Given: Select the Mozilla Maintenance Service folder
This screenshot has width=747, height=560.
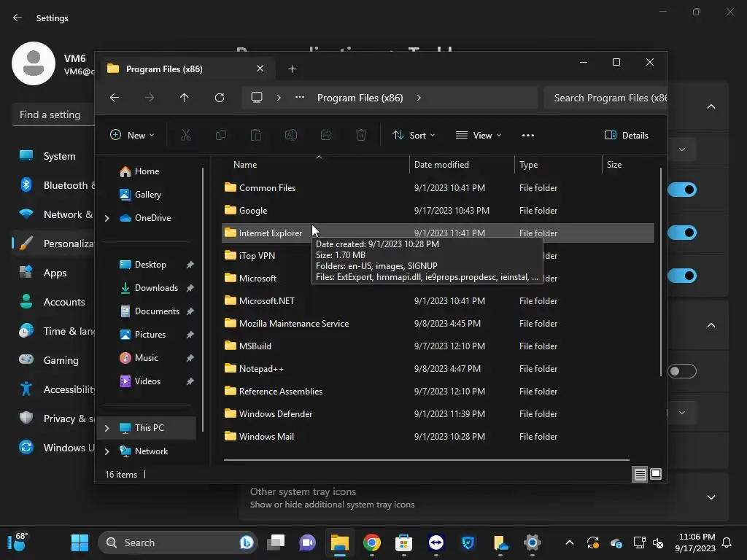Looking at the screenshot, I should [438, 323].
